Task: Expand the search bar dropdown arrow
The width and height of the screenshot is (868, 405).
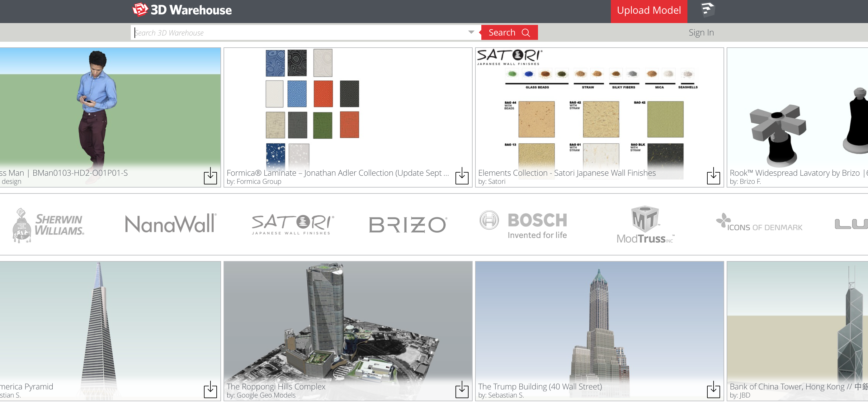Action: pyautogui.click(x=471, y=32)
